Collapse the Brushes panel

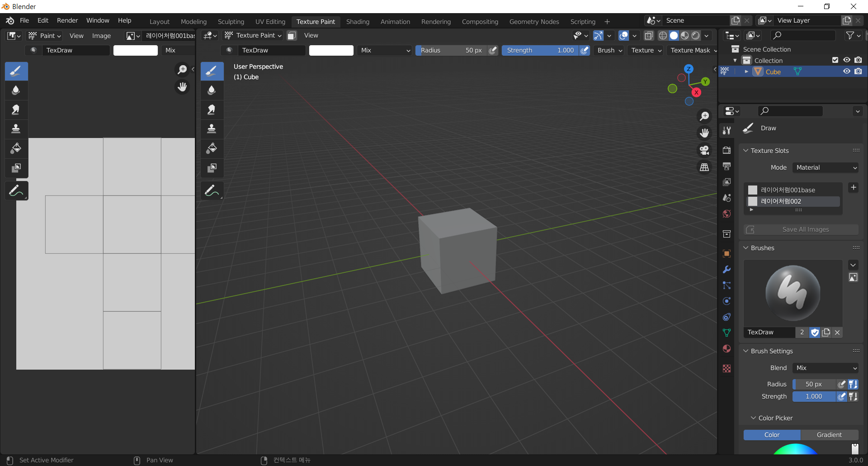pos(745,248)
